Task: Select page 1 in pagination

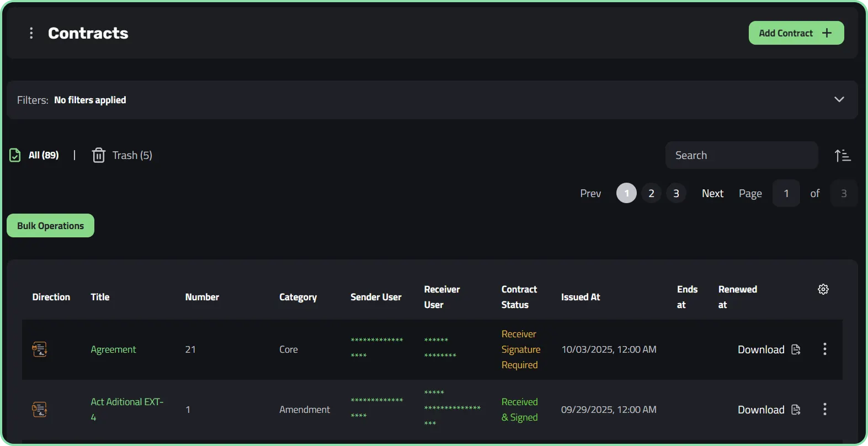Action: click(x=626, y=193)
